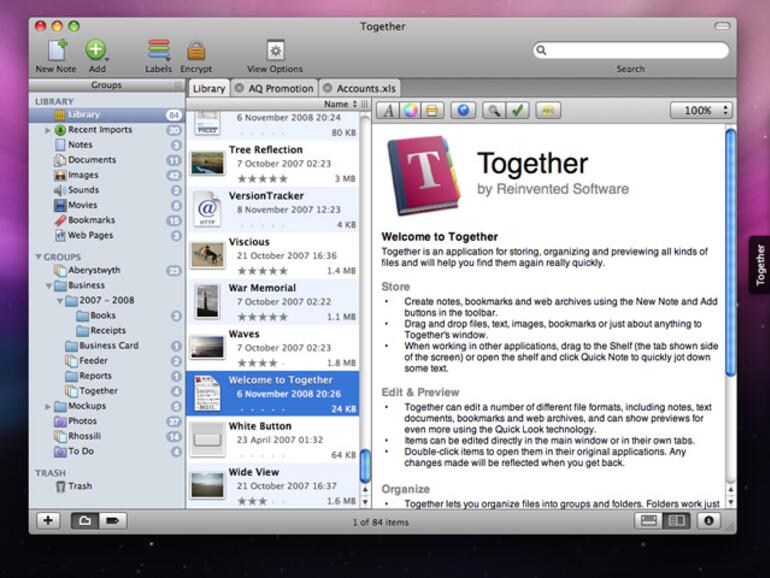Select Web Pages in sidebar

pos(107,235)
